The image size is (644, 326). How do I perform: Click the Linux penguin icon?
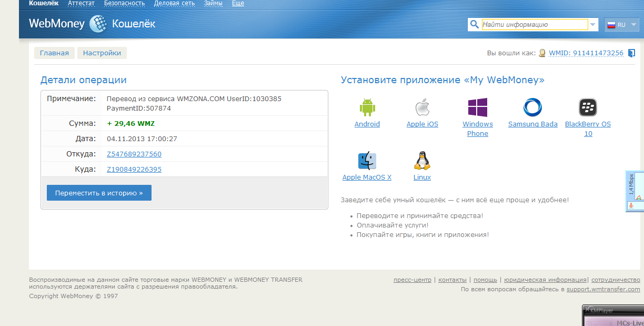tap(422, 160)
